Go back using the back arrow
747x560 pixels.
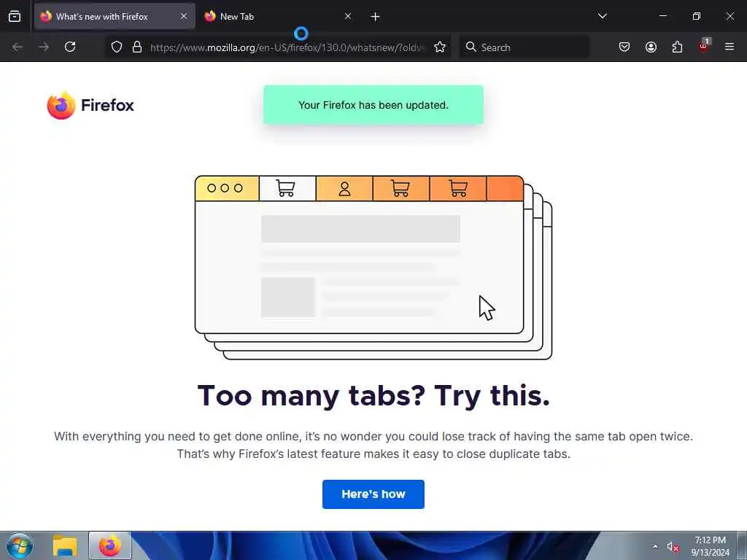pyautogui.click(x=18, y=47)
